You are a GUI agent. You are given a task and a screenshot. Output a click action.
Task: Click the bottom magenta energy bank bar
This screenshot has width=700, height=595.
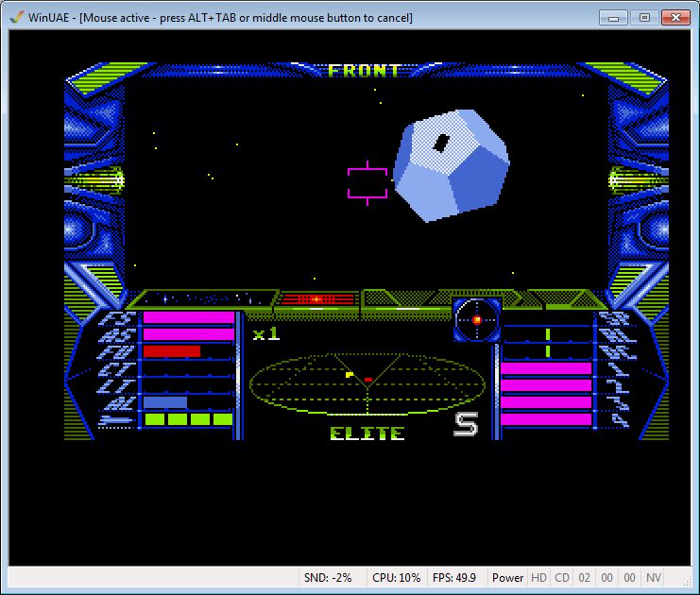point(546,419)
